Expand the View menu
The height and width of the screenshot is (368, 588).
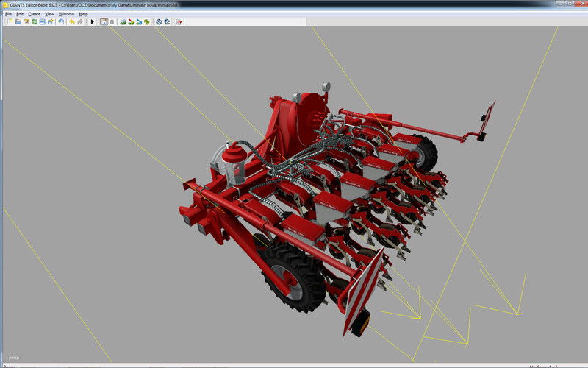tap(49, 14)
